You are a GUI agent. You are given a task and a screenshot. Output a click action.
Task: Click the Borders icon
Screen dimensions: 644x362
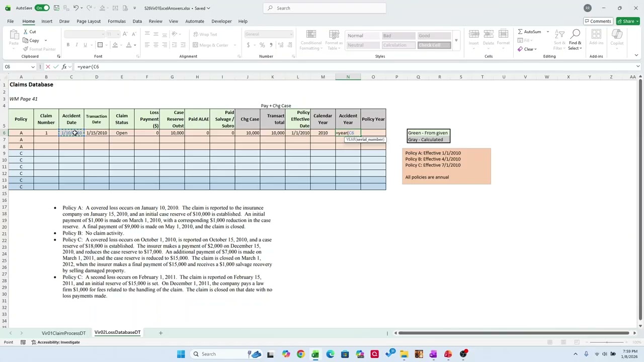100,45
